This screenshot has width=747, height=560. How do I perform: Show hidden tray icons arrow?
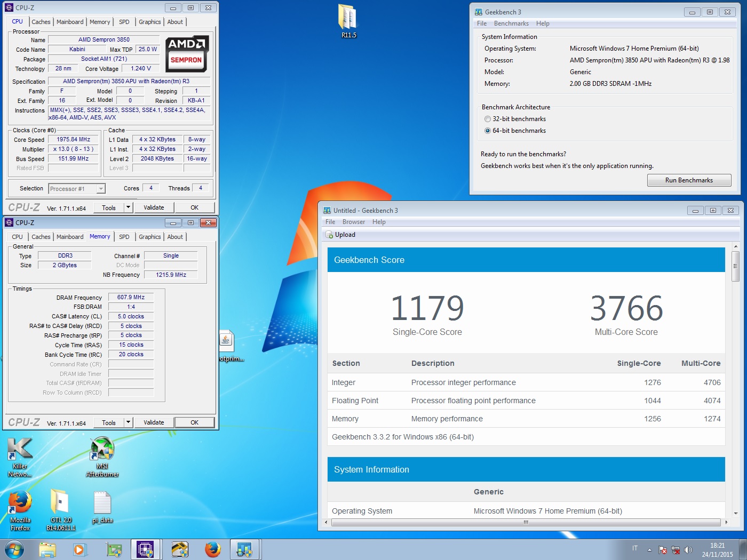point(649,549)
